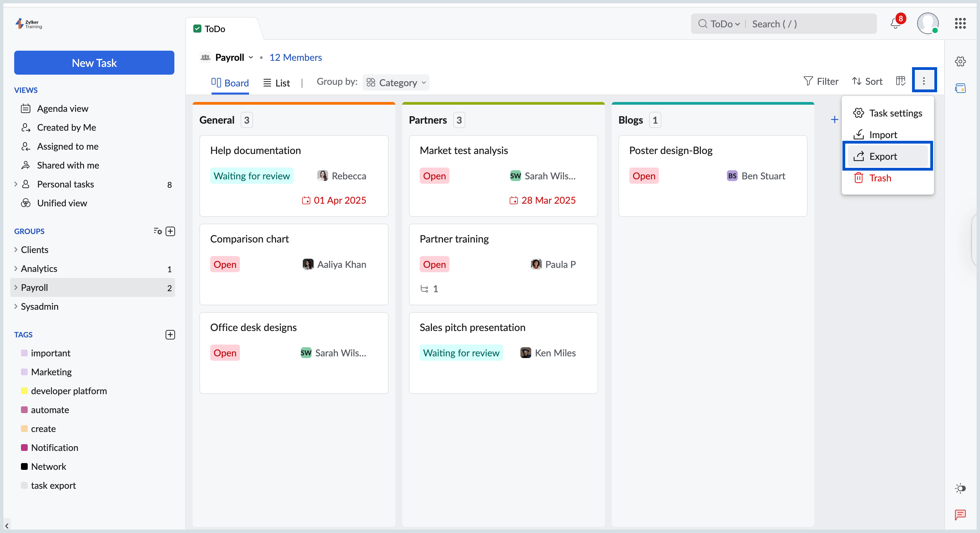980x533 pixels.
Task: Click the add group plus icon
Action: [170, 231]
